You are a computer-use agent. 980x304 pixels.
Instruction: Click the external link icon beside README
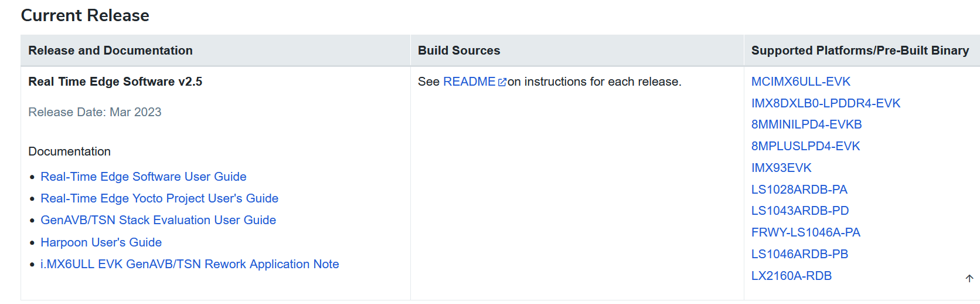pos(502,82)
